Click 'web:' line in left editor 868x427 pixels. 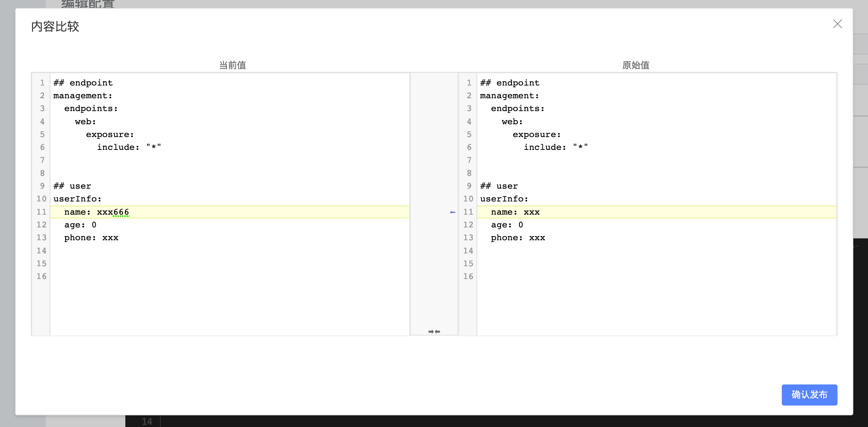[85, 122]
